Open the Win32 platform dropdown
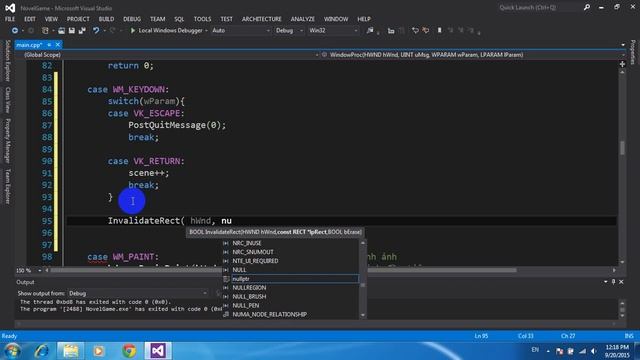 [x=333, y=31]
